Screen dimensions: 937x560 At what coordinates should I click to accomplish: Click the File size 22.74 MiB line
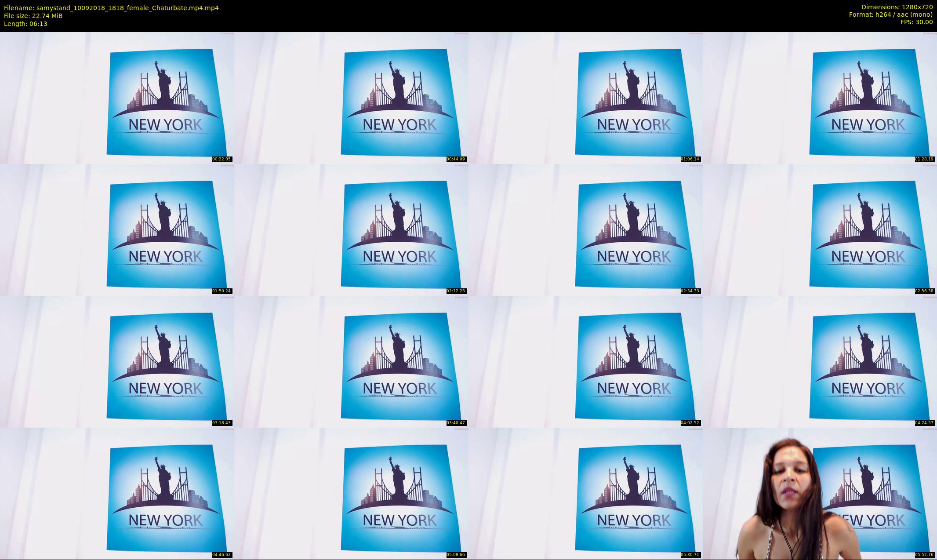point(33,16)
